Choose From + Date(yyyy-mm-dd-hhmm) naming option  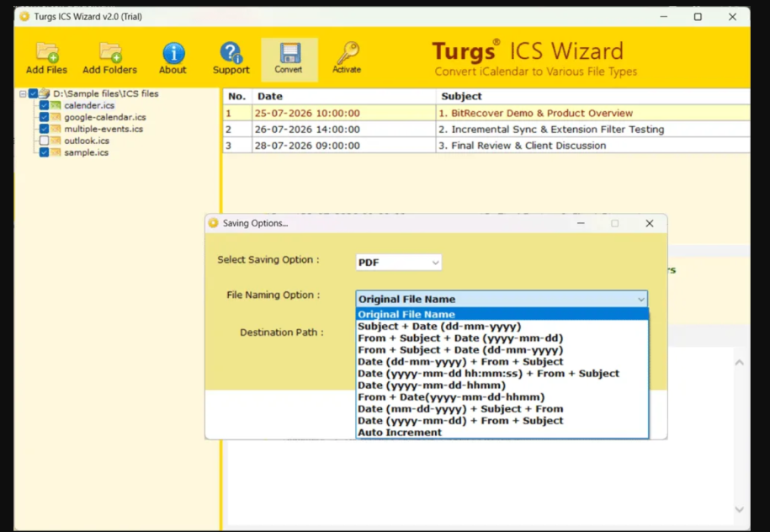(x=502, y=397)
